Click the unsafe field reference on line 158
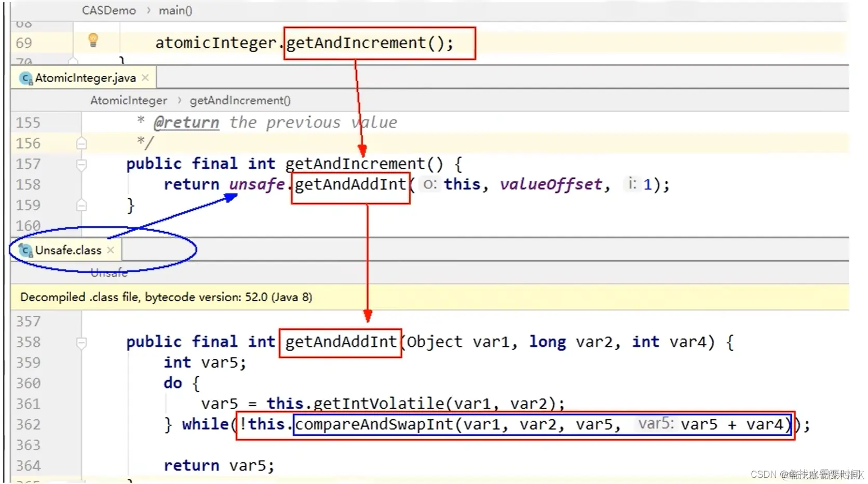This screenshot has height=484, width=868. pyautogui.click(x=256, y=184)
